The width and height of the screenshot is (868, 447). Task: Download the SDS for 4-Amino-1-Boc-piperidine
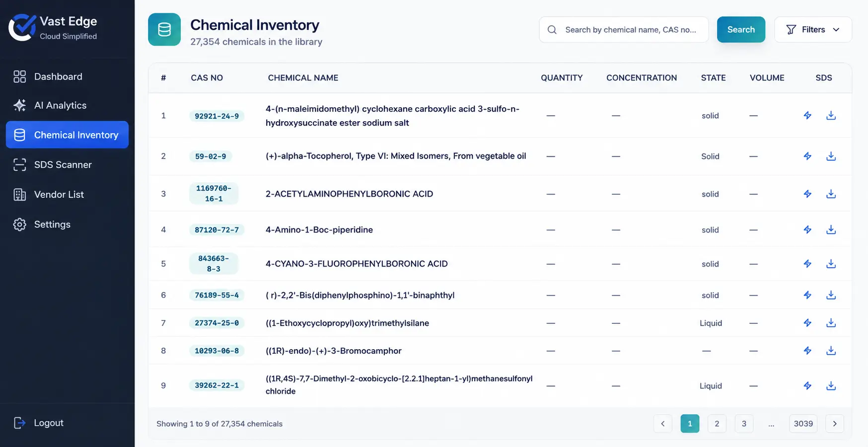point(831,230)
